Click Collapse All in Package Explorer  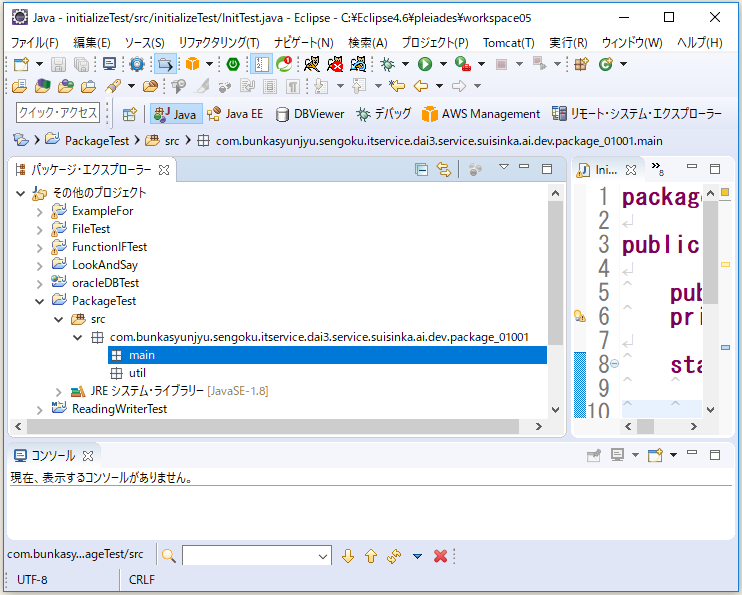[x=421, y=169]
